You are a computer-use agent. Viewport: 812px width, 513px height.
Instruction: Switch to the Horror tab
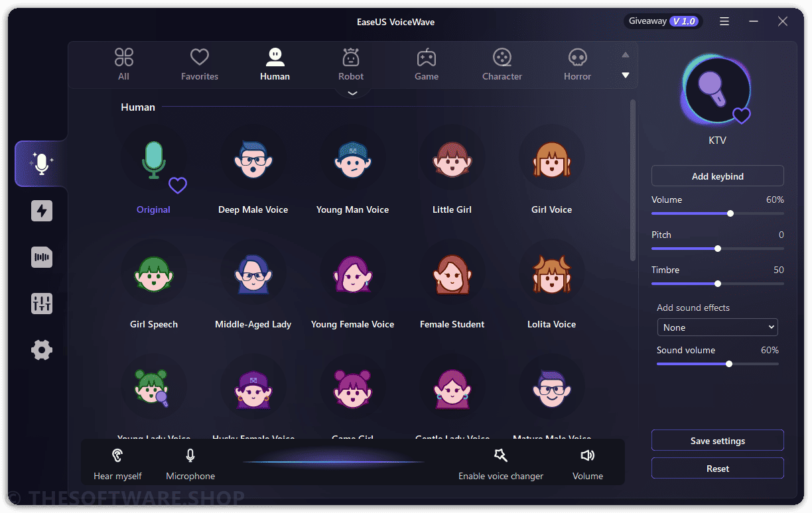578,64
